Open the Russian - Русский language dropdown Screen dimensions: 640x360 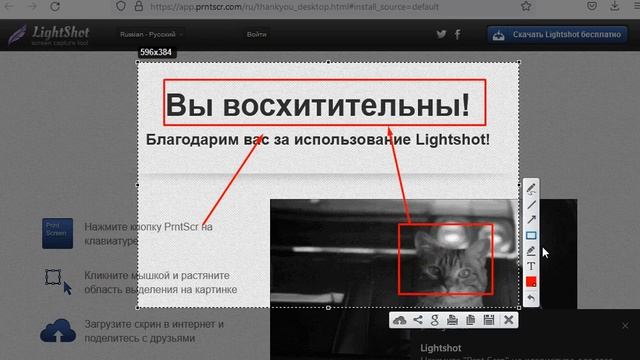point(151,34)
